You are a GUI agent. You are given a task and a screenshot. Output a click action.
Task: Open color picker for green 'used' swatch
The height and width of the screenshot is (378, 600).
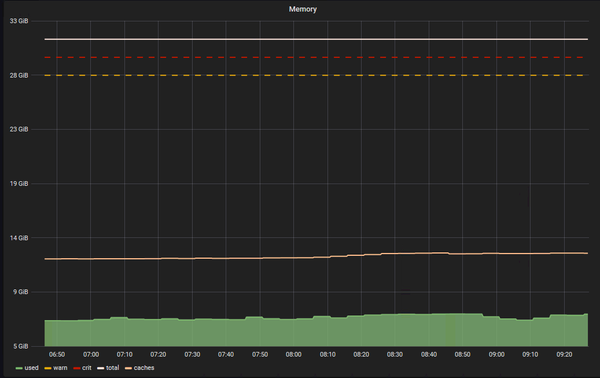coord(19,368)
